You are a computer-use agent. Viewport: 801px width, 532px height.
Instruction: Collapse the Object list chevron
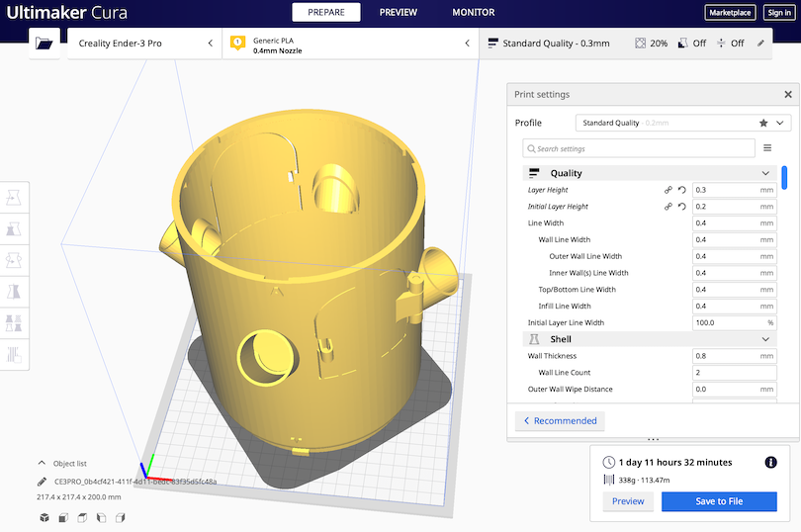click(x=42, y=463)
